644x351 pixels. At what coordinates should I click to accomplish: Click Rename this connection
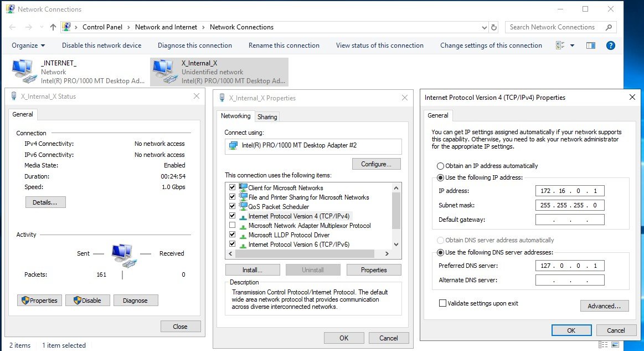pos(284,45)
